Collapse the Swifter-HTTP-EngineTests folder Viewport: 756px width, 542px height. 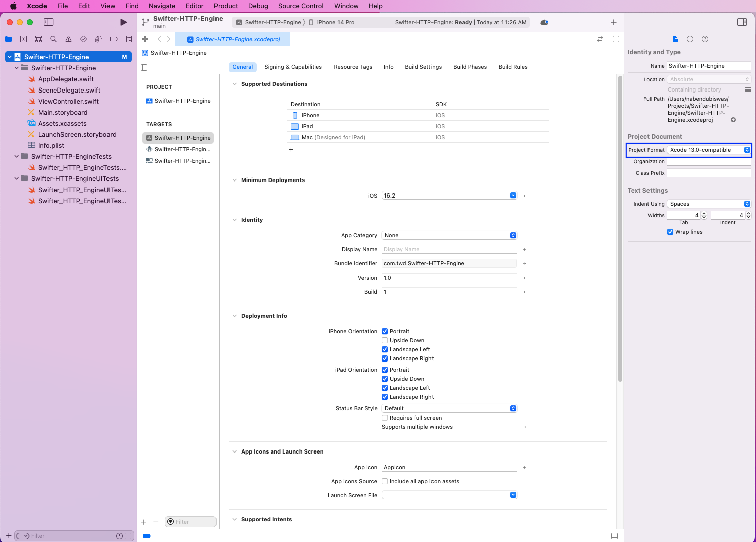tap(17, 156)
